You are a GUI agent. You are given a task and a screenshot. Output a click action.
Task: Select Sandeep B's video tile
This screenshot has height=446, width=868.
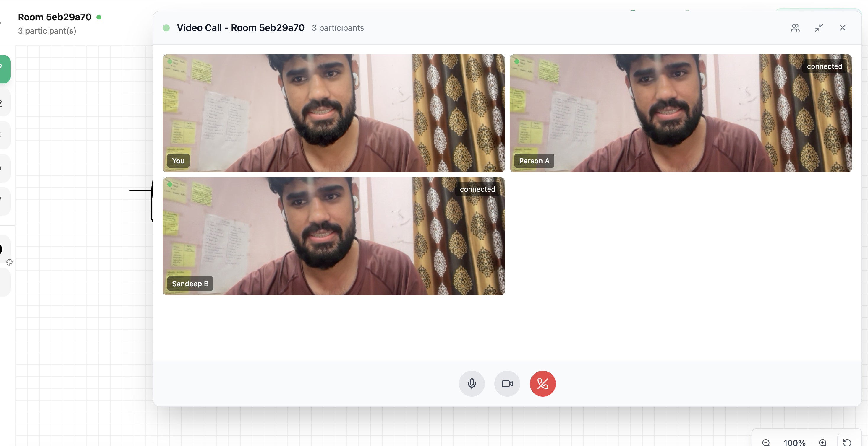click(333, 236)
